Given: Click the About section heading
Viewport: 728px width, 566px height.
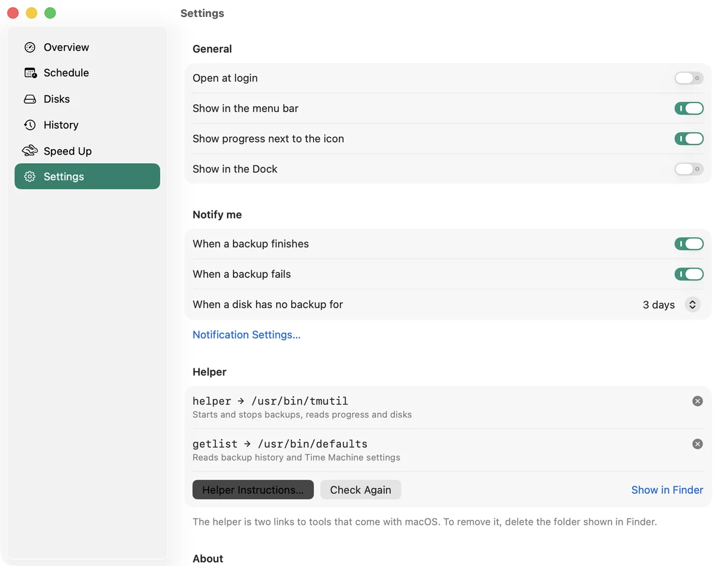Looking at the screenshot, I should 208,559.
